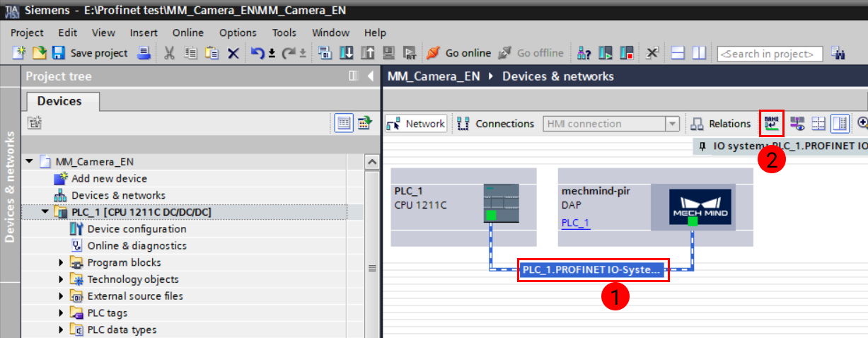This screenshot has width=868, height=338.
Task: Click the Redo arrow
Action: pyautogui.click(x=289, y=53)
